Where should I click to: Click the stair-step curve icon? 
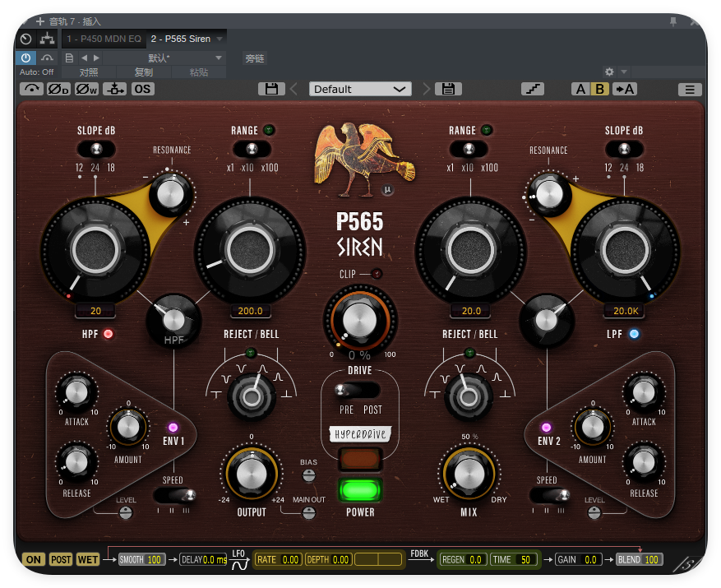533,89
